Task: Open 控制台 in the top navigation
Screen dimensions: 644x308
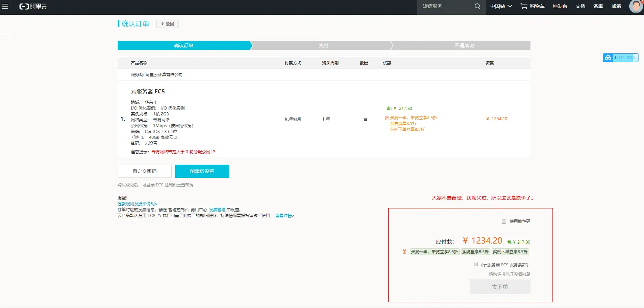Action: (560, 6)
